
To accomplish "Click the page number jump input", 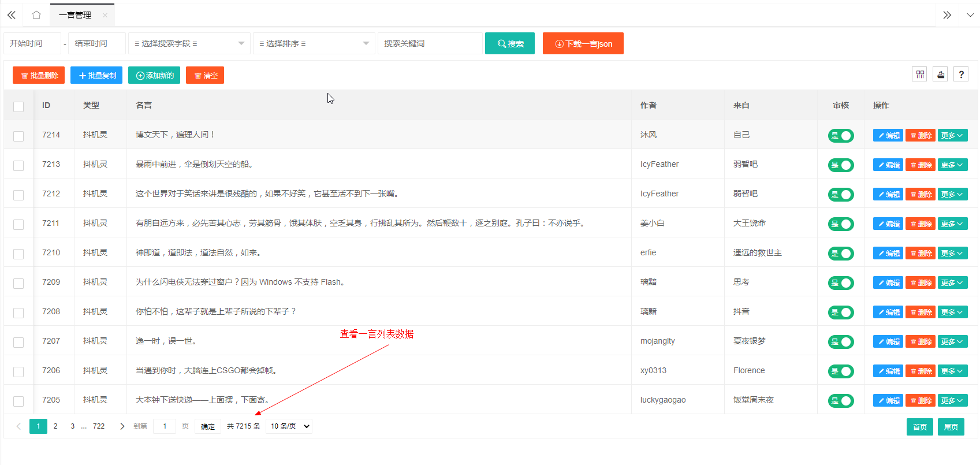I will coord(165,426).
